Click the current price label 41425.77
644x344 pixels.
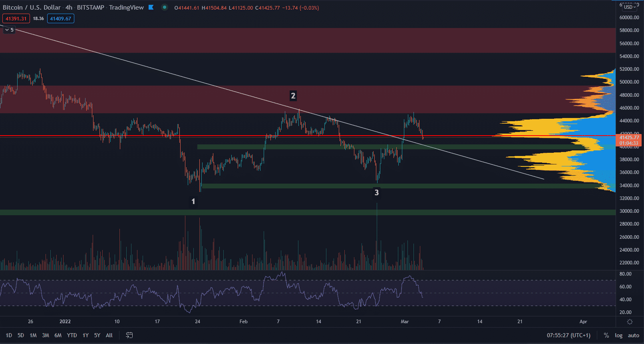[x=629, y=138]
